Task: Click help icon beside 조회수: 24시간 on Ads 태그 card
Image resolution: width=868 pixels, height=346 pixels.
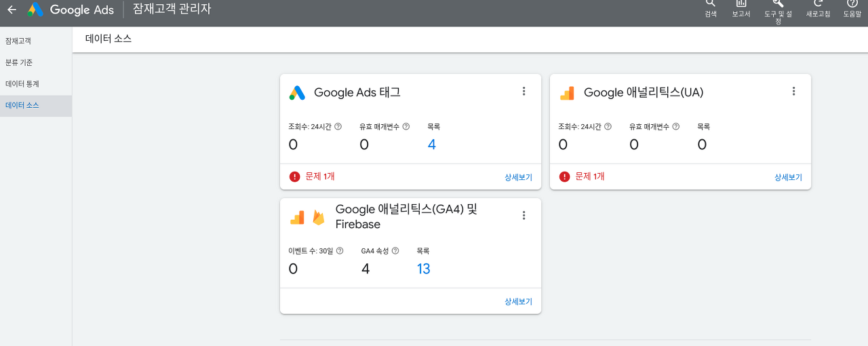Action: (x=338, y=127)
